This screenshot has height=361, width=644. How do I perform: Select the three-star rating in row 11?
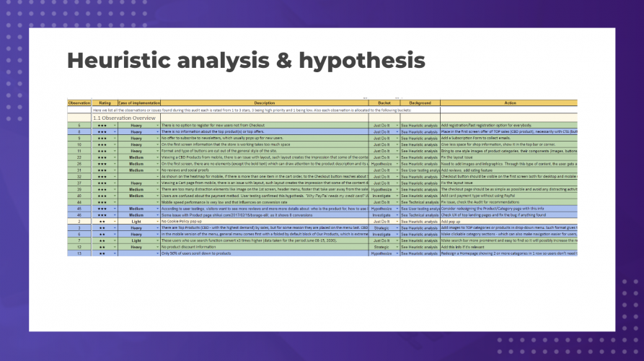pyautogui.click(x=102, y=152)
